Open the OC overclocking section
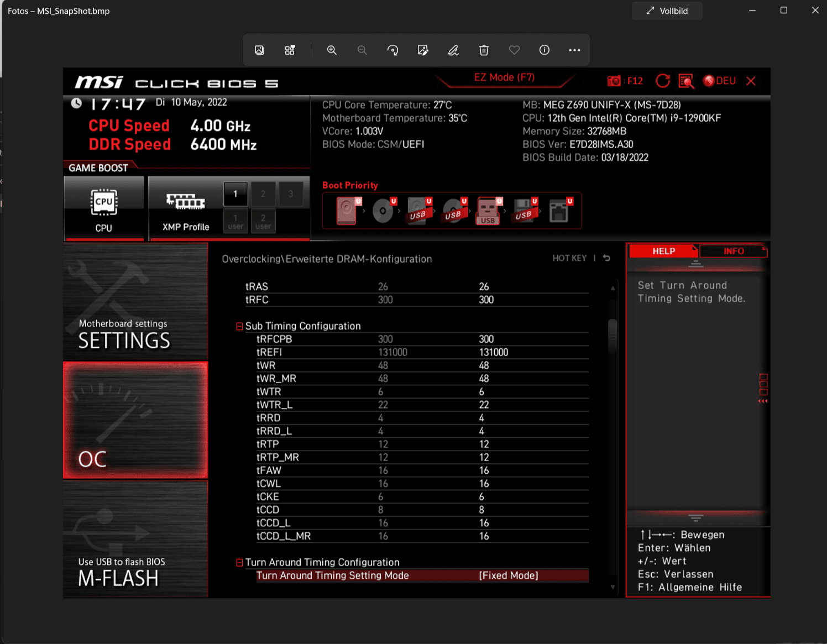The height and width of the screenshot is (644, 827). 135,420
